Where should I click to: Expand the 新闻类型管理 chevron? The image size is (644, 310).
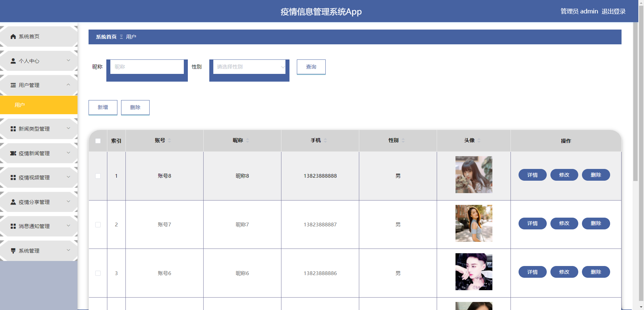coord(68,128)
